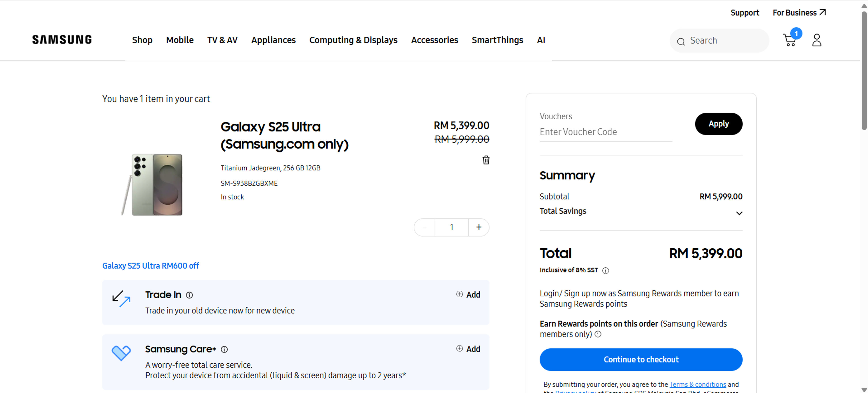Viewport: 868px width, 393px height.
Task: Click the search magnifier icon
Action: click(x=681, y=41)
